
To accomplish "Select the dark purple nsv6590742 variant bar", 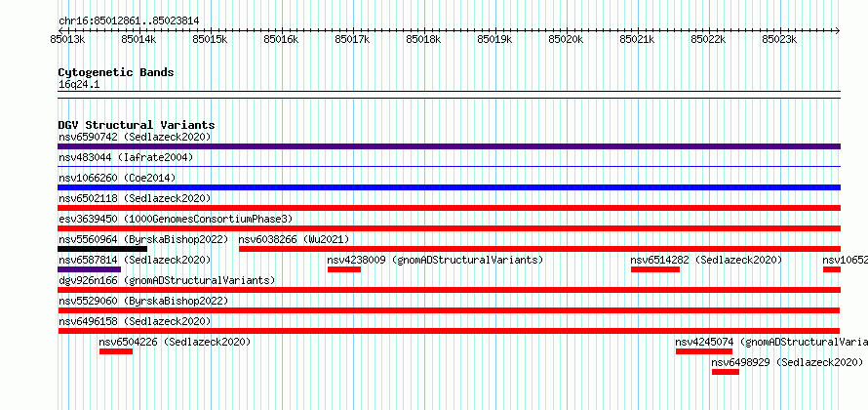I will click(x=449, y=146).
